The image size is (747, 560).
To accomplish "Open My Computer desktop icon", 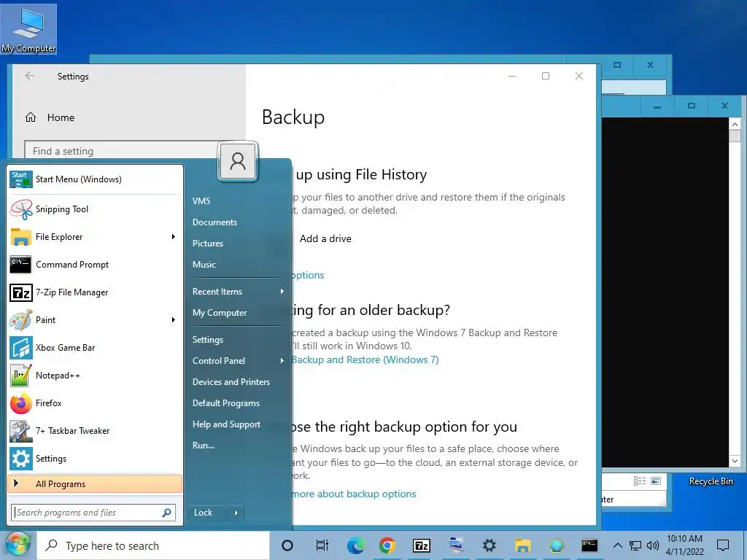I will click(28, 29).
